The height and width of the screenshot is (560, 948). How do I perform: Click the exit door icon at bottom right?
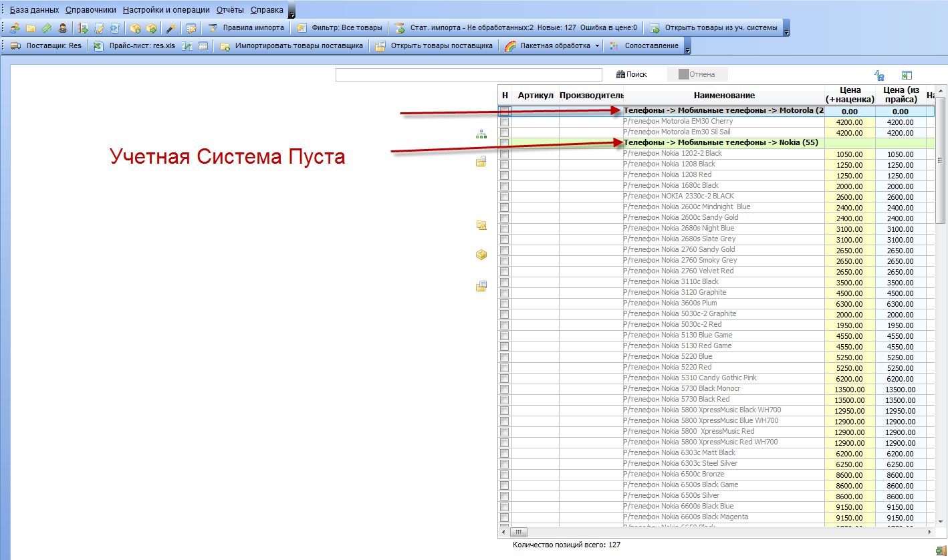(940, 550)
